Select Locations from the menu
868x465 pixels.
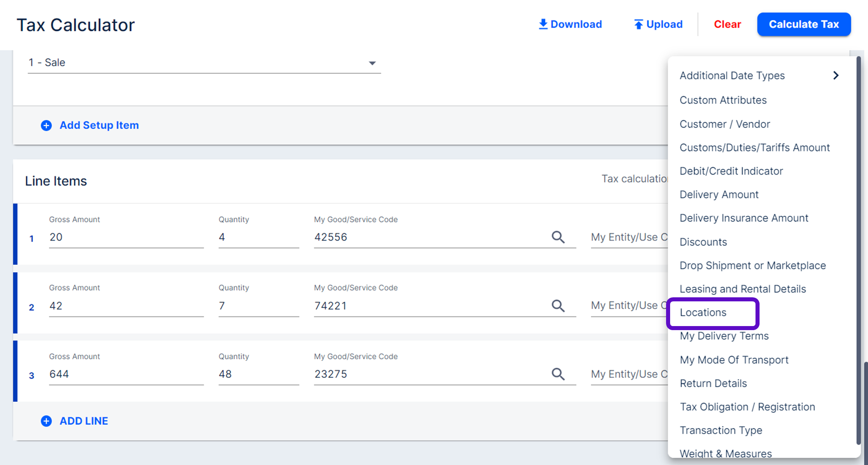[x=703, y=313]
